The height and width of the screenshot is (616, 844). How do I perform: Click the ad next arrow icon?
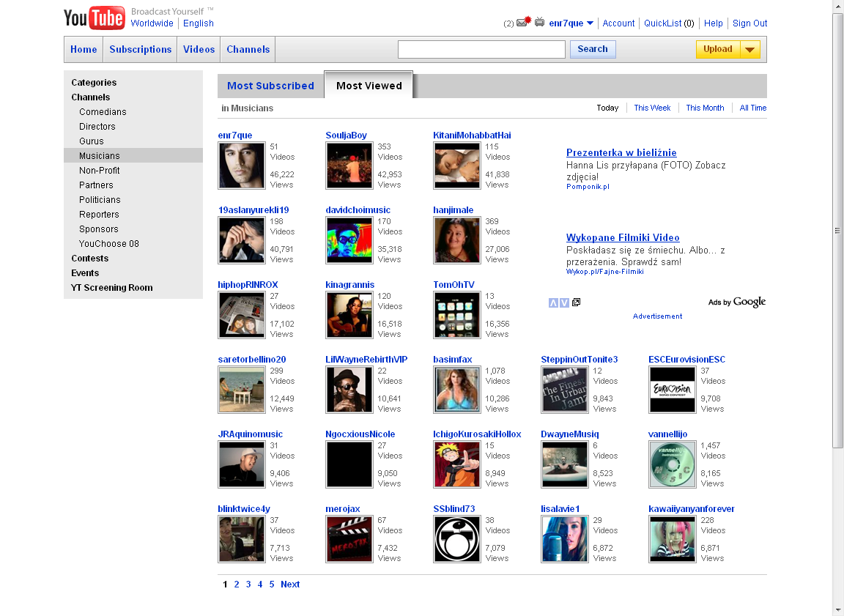tap(564, 303)
